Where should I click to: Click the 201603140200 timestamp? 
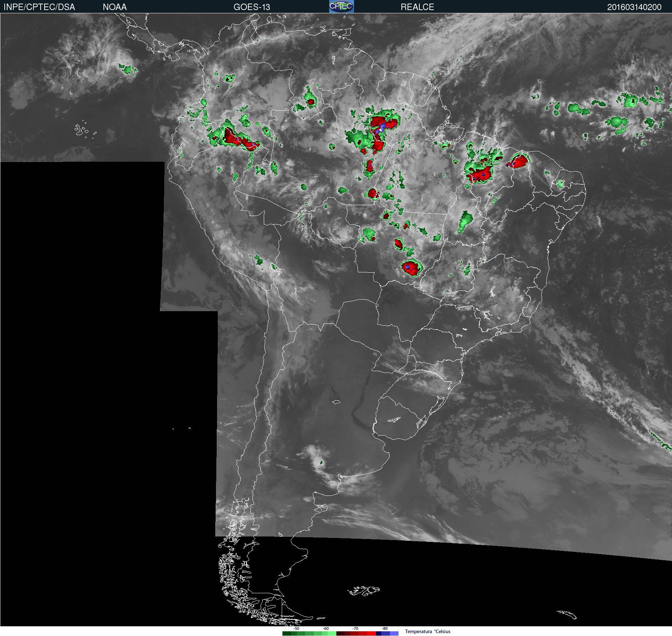[634, 7]
